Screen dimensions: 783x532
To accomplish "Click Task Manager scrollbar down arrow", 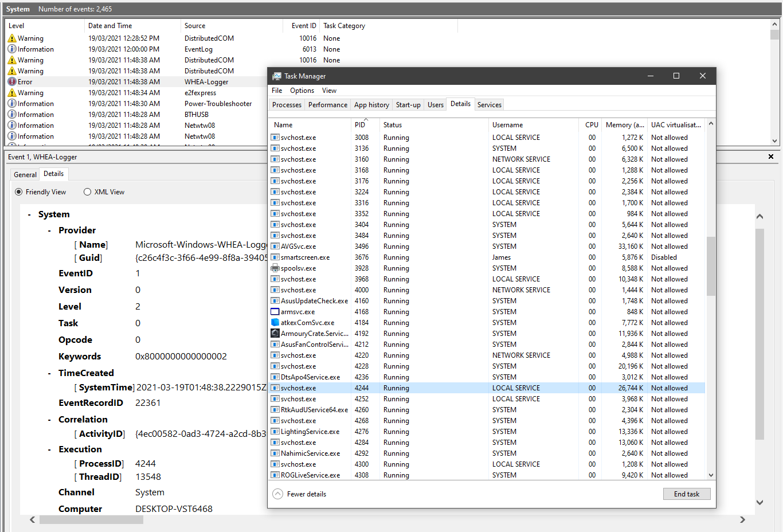I will tap(711, 475).
